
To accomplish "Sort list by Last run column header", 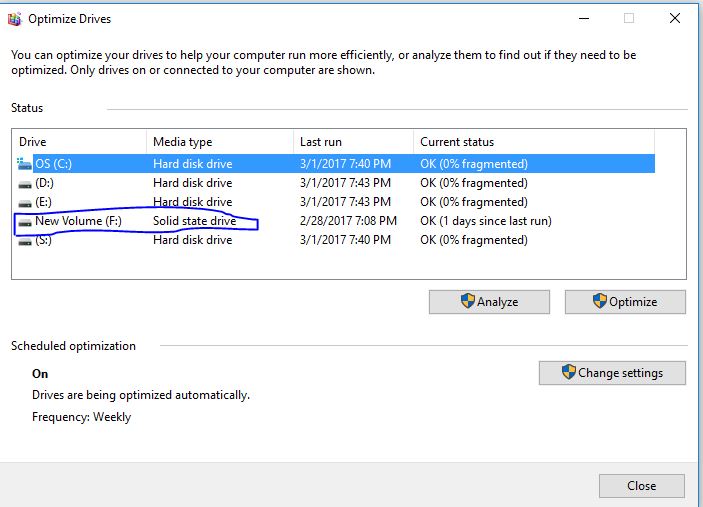I will (x=353, y=142).
